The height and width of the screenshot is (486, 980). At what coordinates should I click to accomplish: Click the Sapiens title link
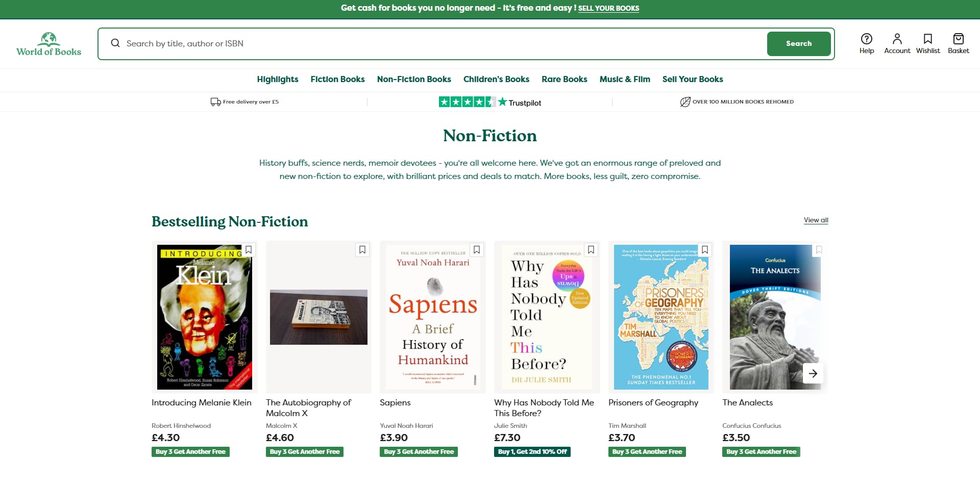pos(395,403)
